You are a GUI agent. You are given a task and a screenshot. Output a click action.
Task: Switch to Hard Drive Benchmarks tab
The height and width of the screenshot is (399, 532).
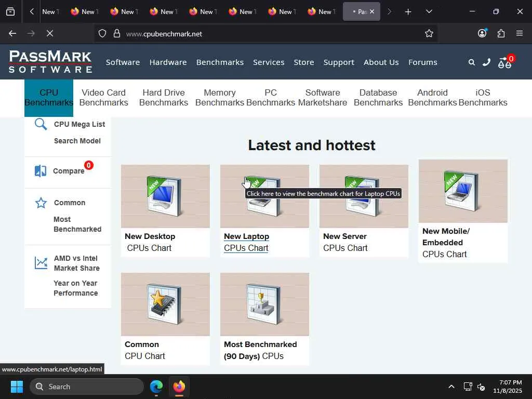[164, 98]
